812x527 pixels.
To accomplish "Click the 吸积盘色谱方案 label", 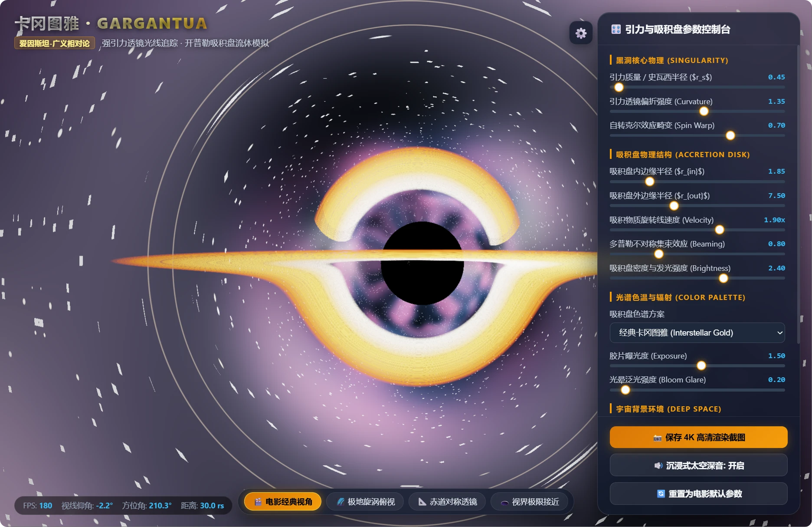I will (637, 314).
